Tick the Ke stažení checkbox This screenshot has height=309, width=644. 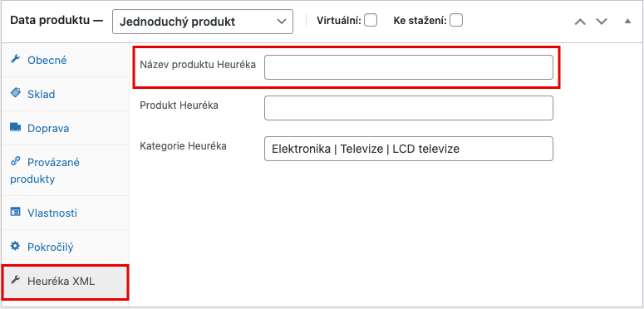coord(456,20)
